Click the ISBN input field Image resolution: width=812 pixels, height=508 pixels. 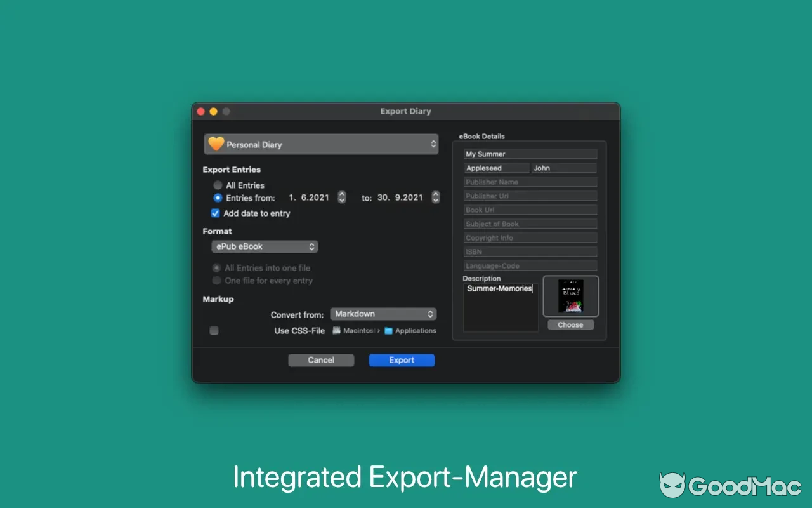pos(530,251)
